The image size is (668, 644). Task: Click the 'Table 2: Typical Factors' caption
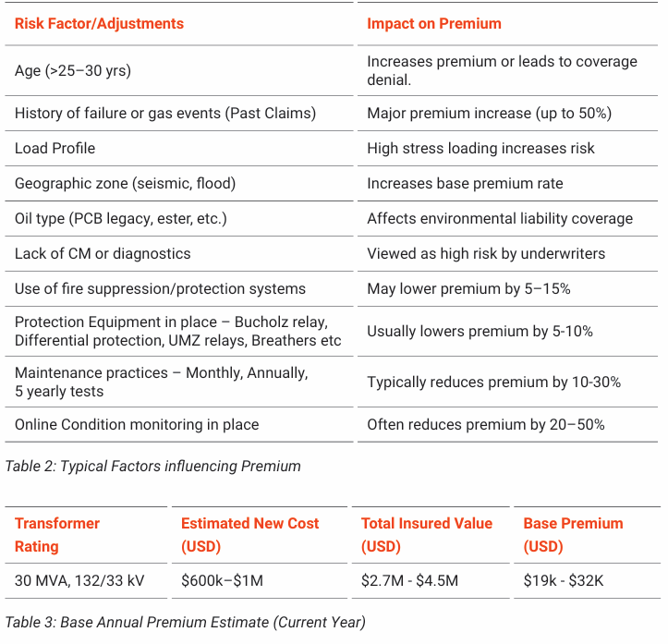[x=153, y=467]
